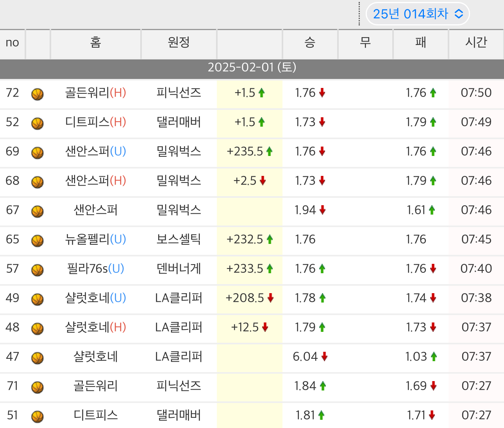
Task: Click the 시간 column header
Action: (476, 44)
